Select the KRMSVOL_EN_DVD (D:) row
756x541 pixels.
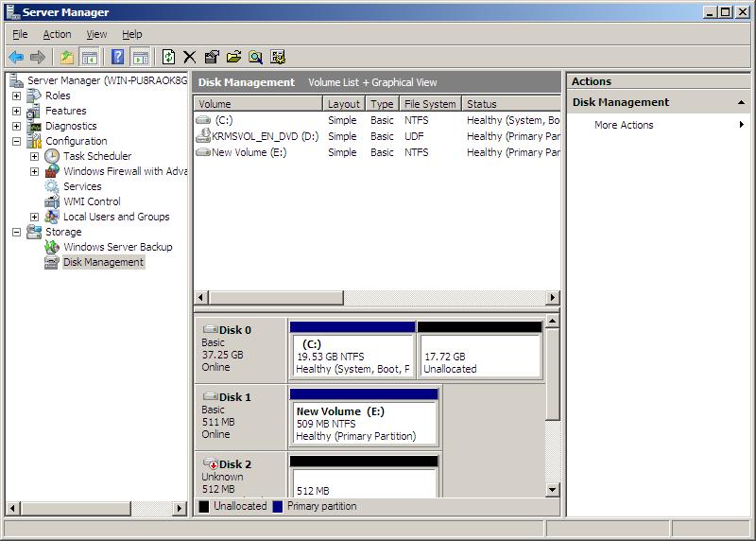point(377,136)
